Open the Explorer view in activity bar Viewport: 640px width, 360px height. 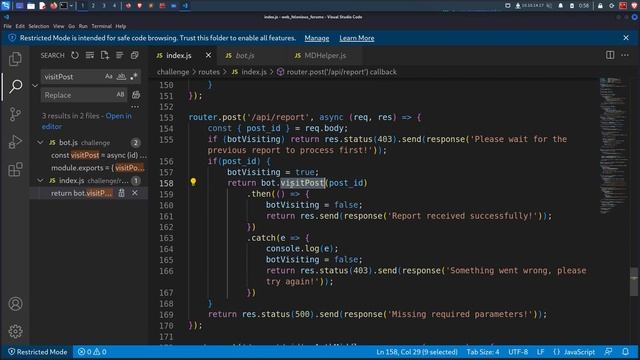[x=15, y=59]
